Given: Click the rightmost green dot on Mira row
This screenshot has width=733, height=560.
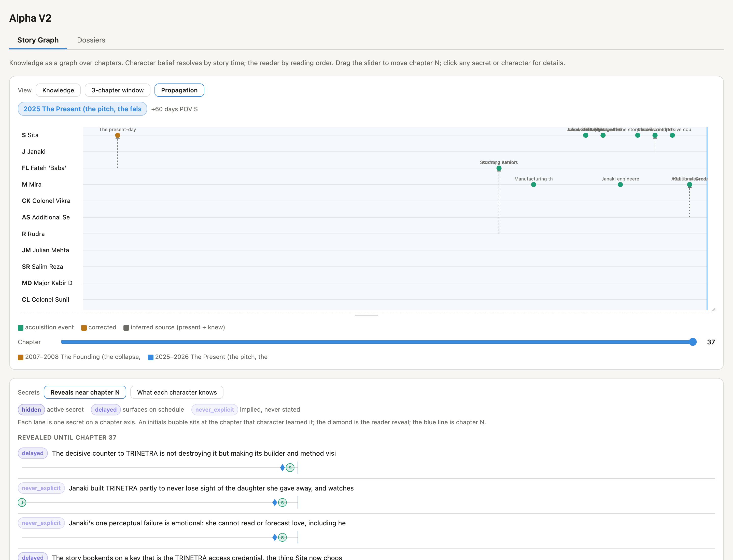Looking at the screenshot, I should [690, 185].
